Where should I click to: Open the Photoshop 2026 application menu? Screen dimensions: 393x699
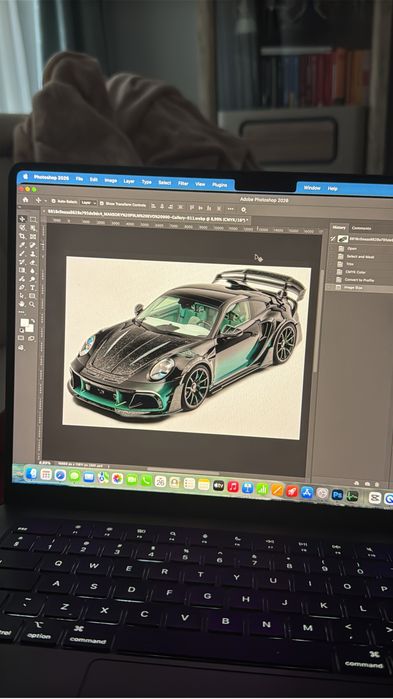click(52, 177)
